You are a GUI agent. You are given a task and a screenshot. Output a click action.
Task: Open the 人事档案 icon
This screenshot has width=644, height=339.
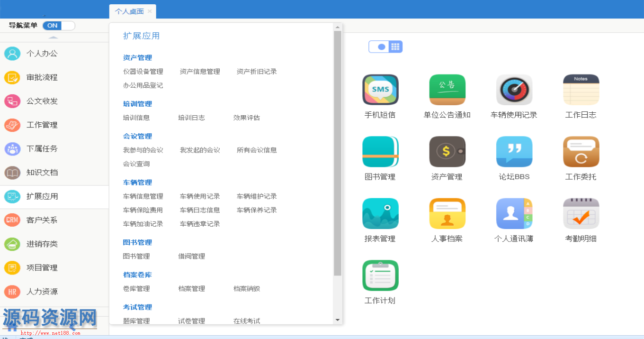(x=447, y=213)
